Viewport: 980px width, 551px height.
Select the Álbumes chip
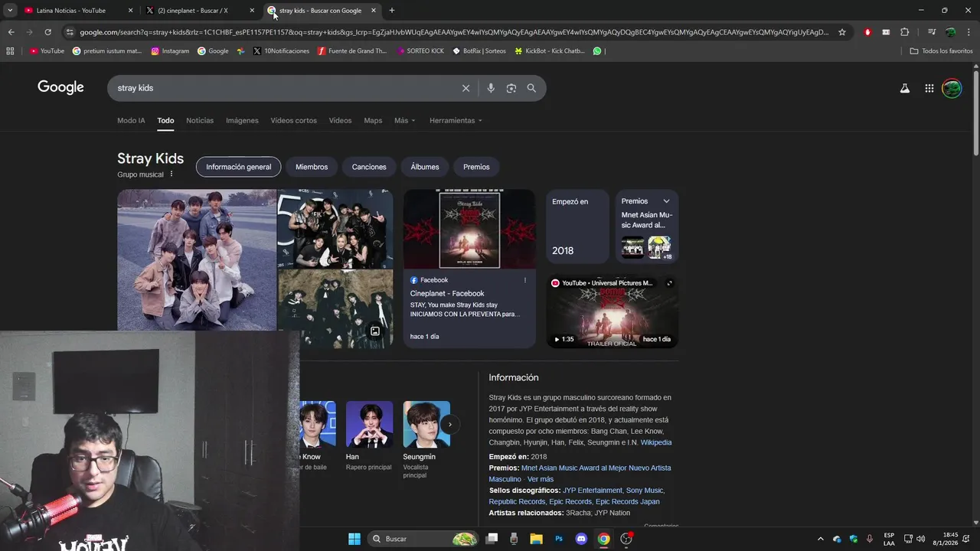click(x=425, y=167)
